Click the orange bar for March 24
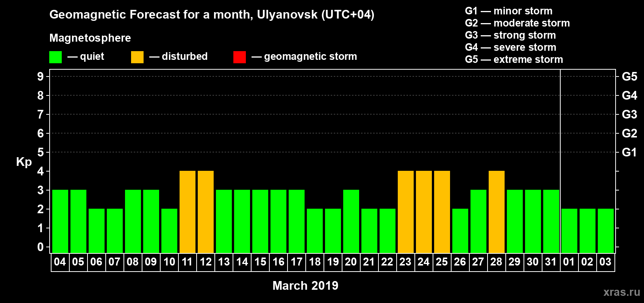644x303 pixels. [424, 212]
